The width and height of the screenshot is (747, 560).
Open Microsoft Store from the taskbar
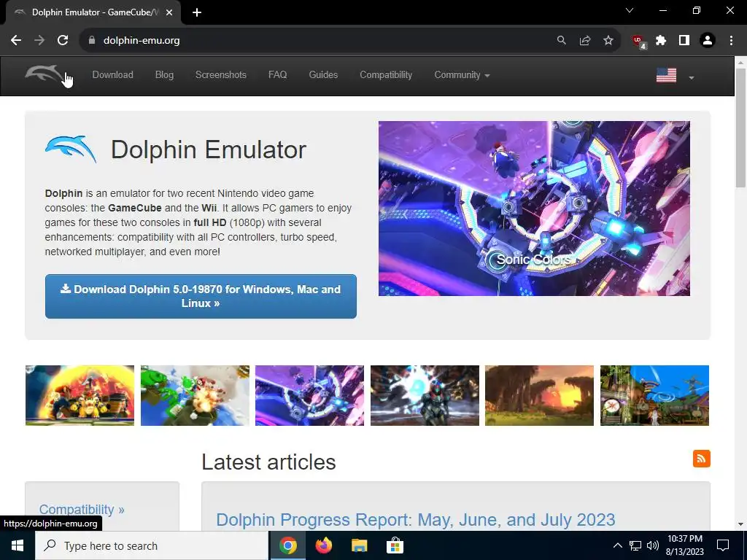coord(395,545)
